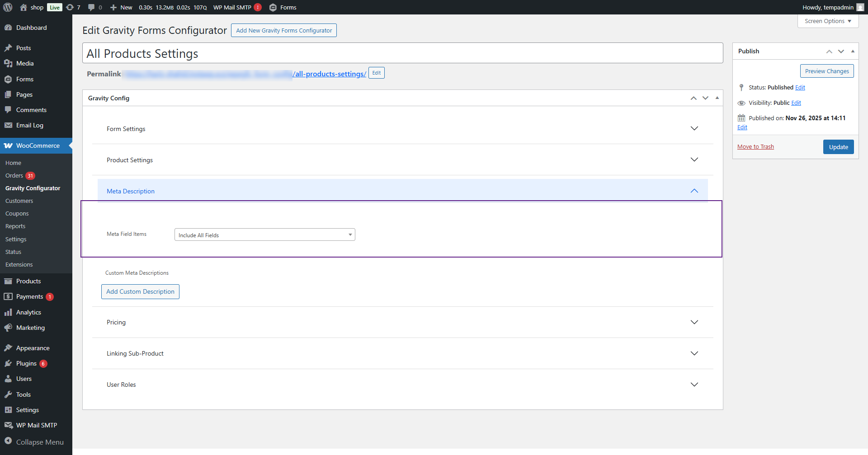Edit the Published status
Image resolution: width=868 pixels, height=455 pixels.
pos(800,88)
